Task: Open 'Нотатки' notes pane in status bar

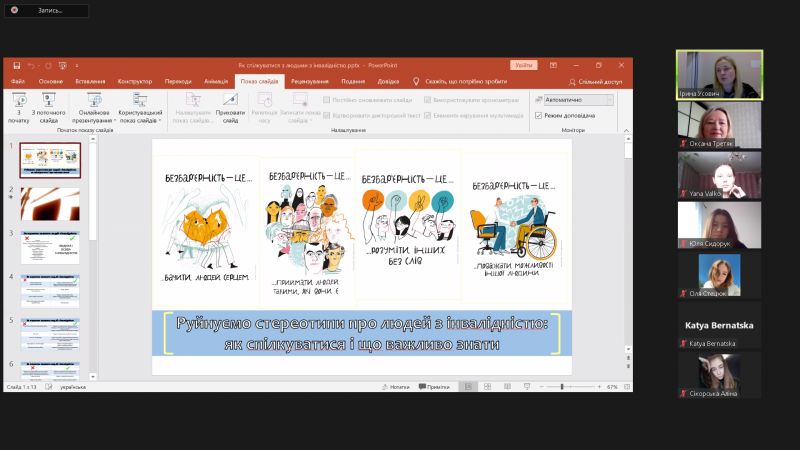Action: pos(395,387)
